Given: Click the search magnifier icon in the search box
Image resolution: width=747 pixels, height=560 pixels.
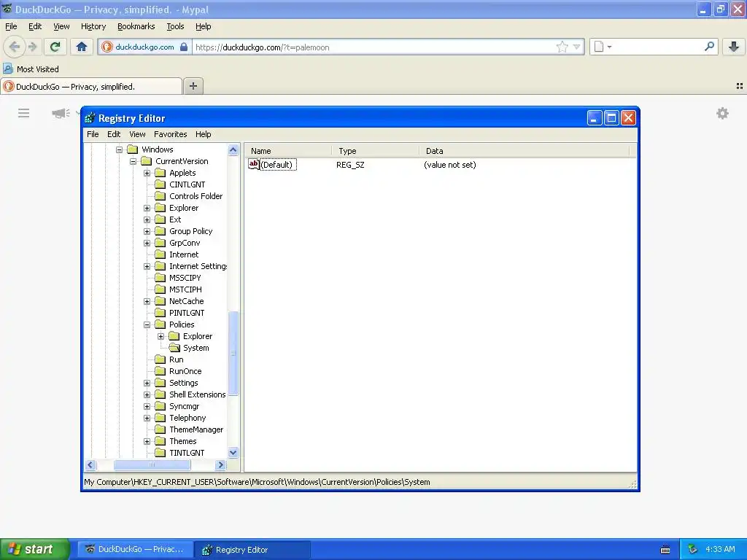Looking at the screenshot, I should pyautogui.click(x=709, y=46).
